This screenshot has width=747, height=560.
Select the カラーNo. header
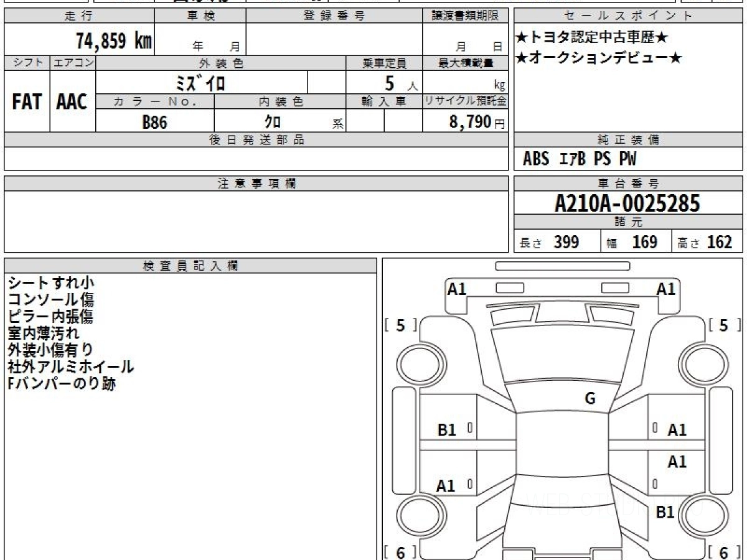pyautogui.click(x=155, y=101)
